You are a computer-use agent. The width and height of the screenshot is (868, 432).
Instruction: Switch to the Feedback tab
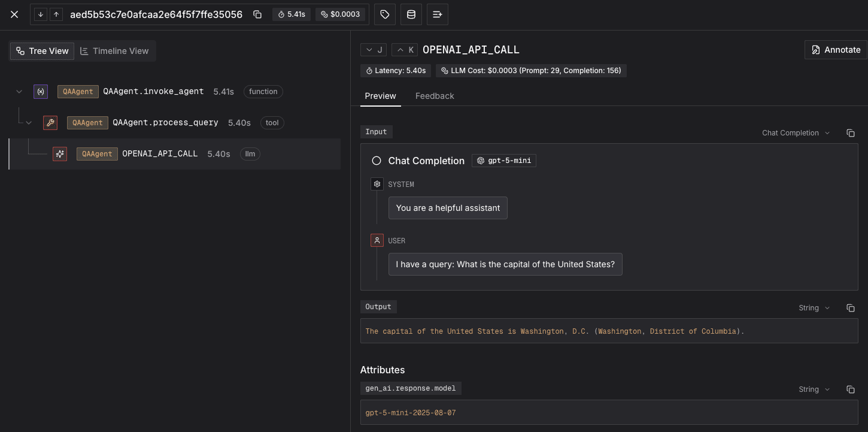tap(435, 96)
